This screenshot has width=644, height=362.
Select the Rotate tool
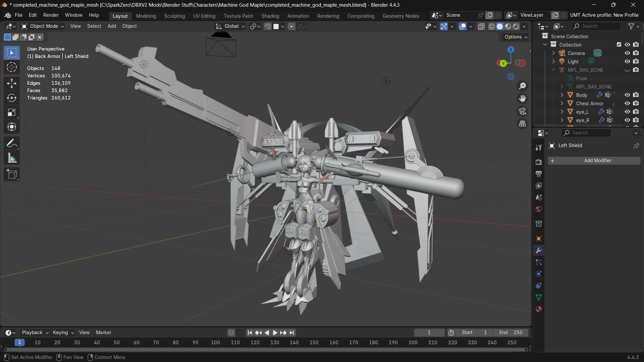coord(12,98)
